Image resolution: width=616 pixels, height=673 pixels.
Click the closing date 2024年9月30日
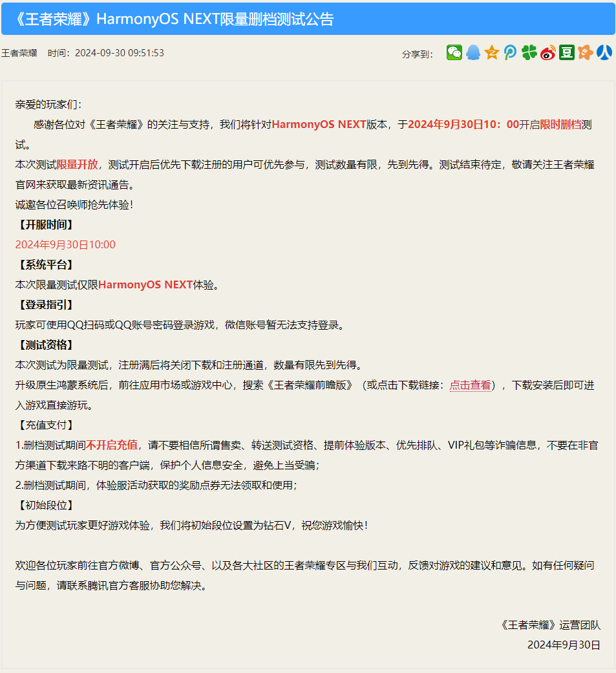(x=564, y=645)
